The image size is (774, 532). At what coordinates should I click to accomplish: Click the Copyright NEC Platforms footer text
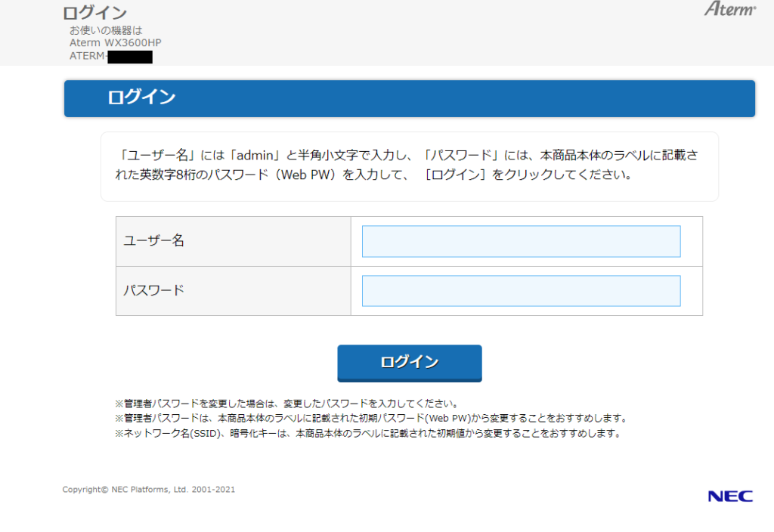148,490
